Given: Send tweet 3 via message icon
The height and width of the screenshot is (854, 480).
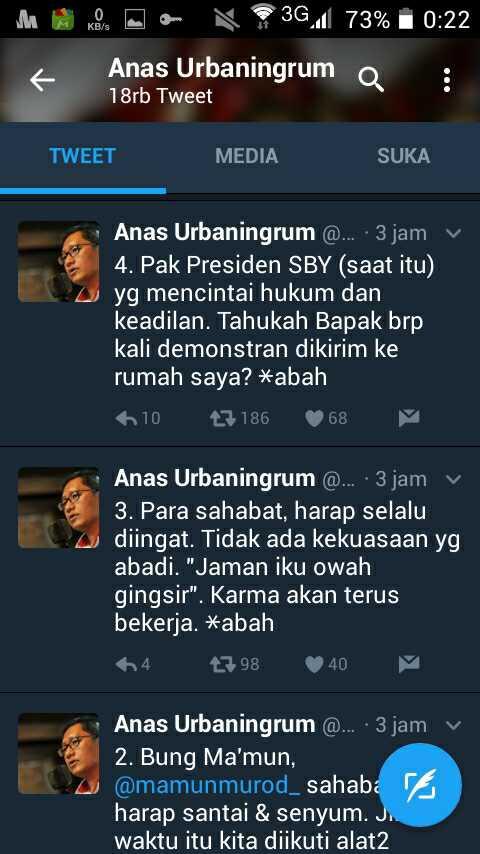Looking at the screenshot, I should click(409, 664).
